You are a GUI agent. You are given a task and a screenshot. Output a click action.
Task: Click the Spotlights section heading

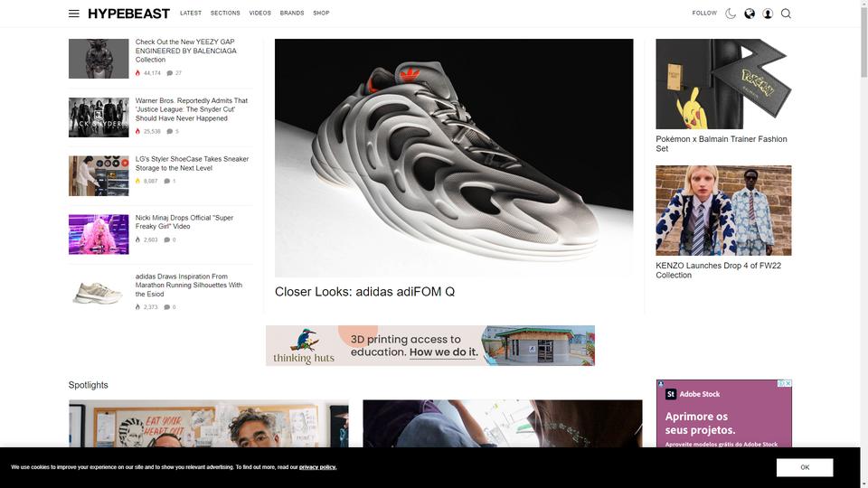pos(88,385)
